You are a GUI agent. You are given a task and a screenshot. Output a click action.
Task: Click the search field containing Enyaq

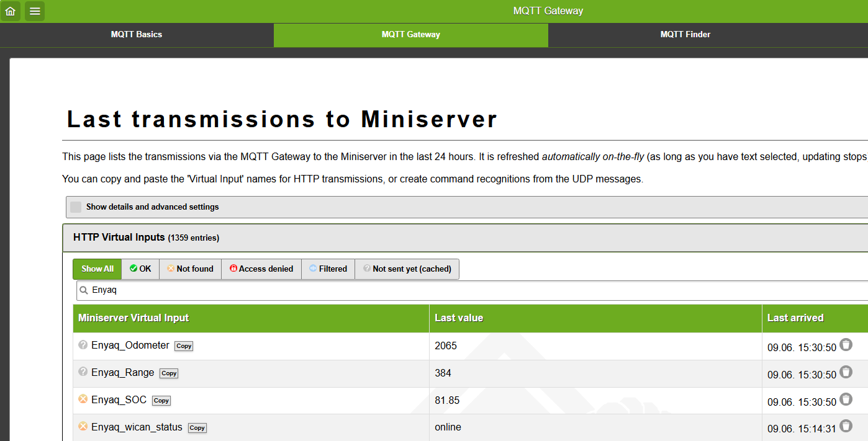[x=472, y=290]
